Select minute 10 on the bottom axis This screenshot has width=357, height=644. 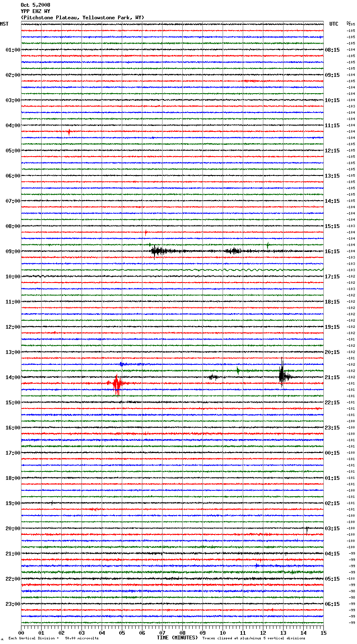point(223,633)
